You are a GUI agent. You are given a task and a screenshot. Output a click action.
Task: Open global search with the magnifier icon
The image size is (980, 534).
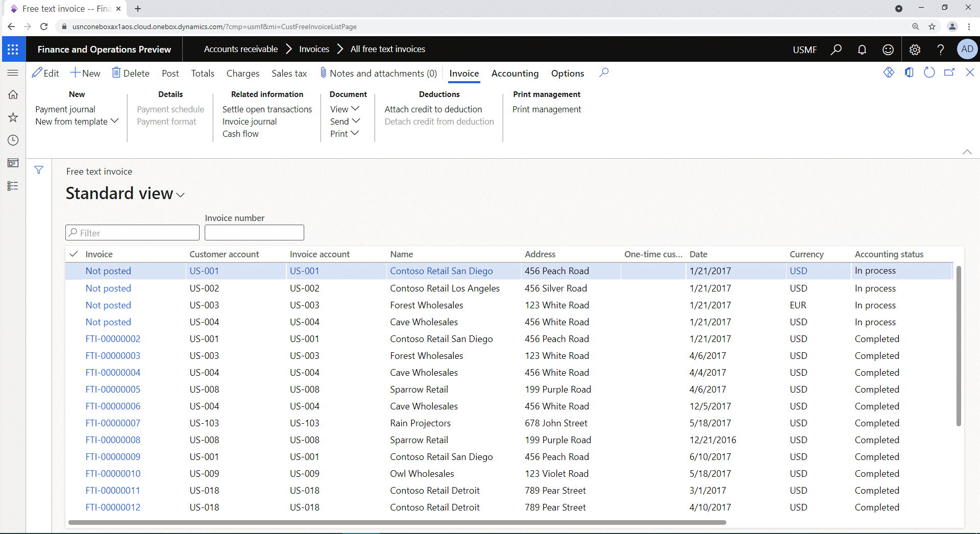[x=837, y=50]
